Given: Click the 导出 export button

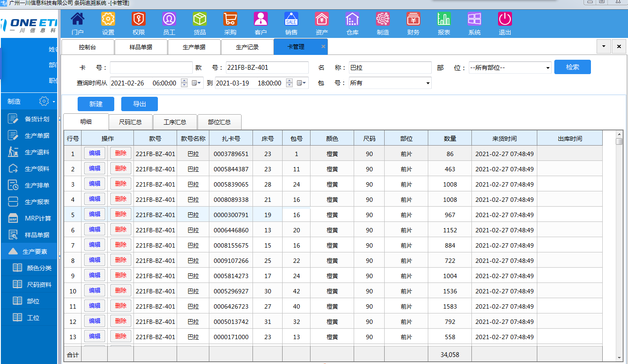Looking at the screenshot, I should (x=140, y=104).
